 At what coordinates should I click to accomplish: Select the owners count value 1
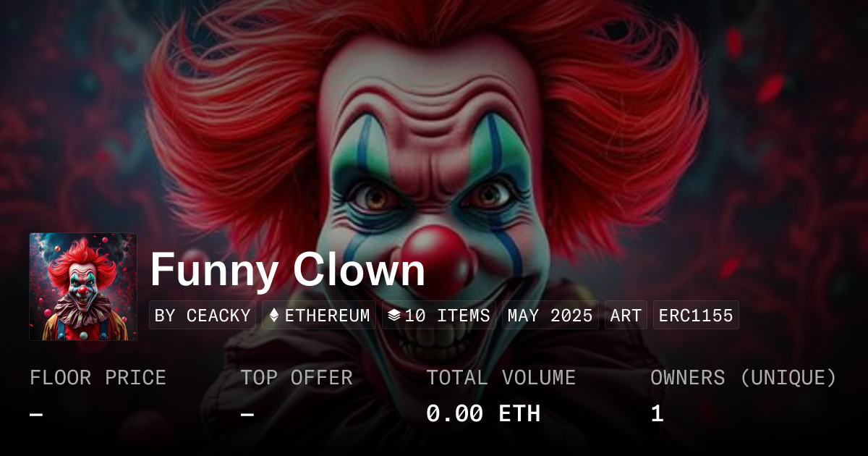click(657, 414)
